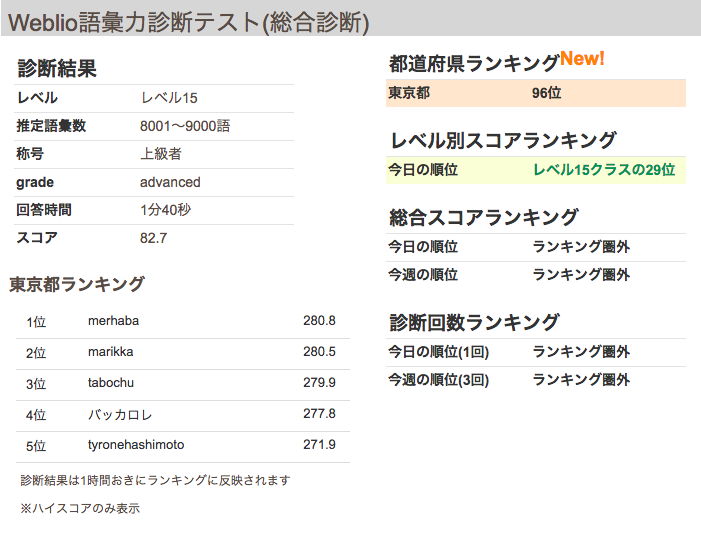Click the レベル別スコアランキング heading
The width and height of the screenshot is (701, 535).
point(503,140)
